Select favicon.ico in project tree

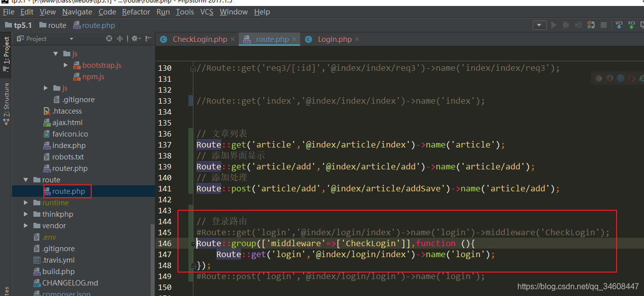(x=70, y=134)
